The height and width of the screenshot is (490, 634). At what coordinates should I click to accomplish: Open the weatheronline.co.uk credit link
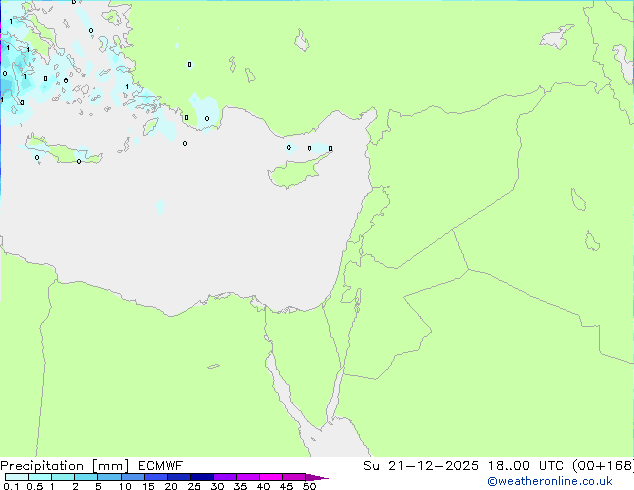point(550,481)
